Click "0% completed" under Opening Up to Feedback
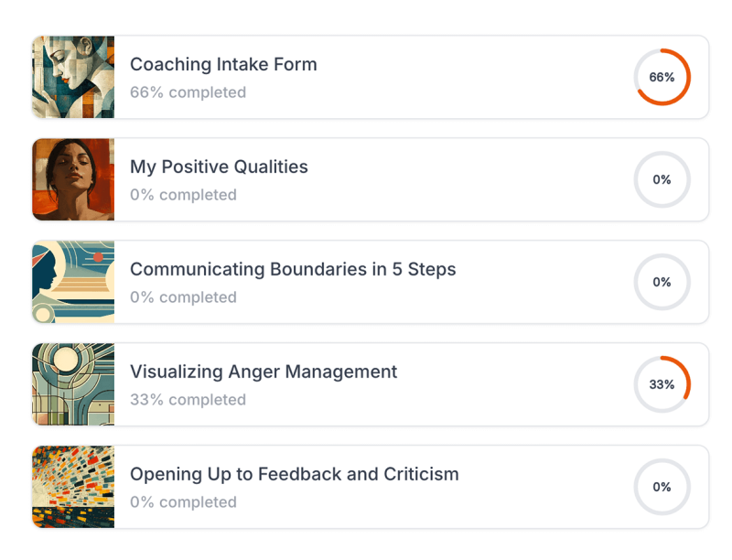The height and width of the screenshot is (560, 732). 183,502
